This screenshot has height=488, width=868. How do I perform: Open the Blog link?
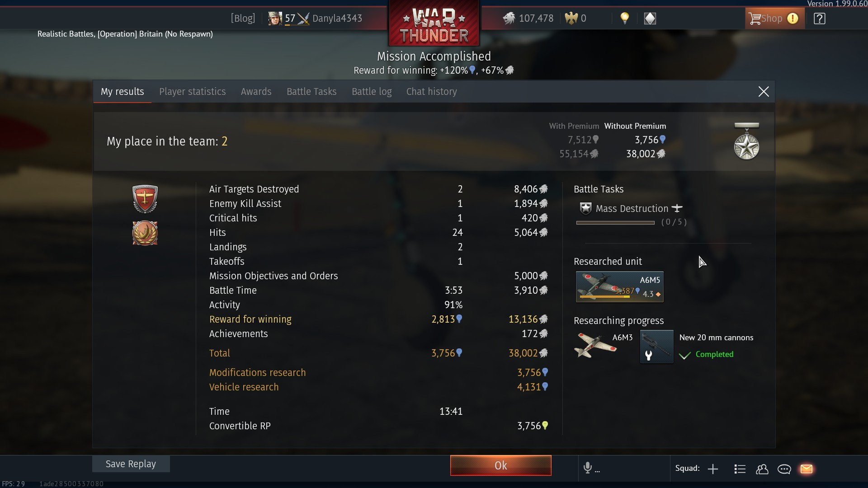coord(243,19)
